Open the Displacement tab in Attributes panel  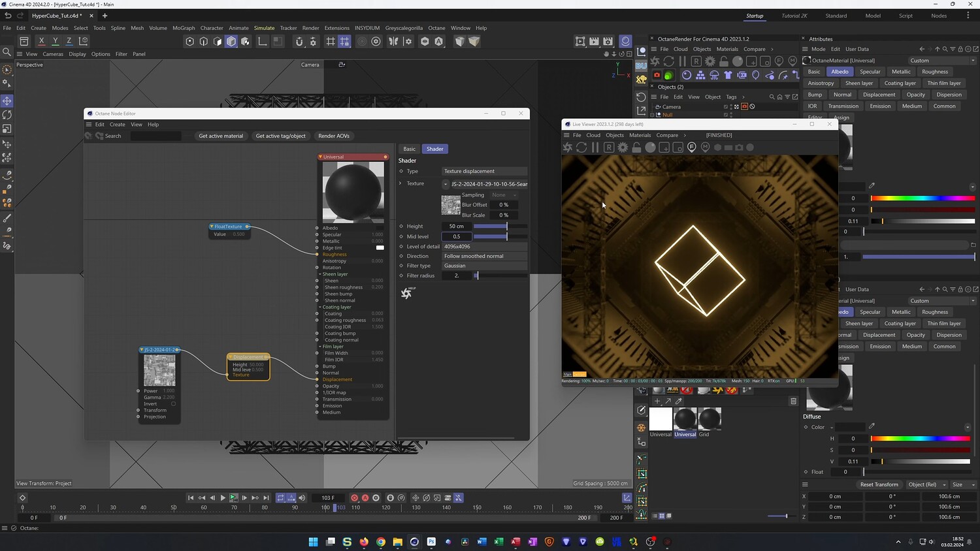[879, 95]
